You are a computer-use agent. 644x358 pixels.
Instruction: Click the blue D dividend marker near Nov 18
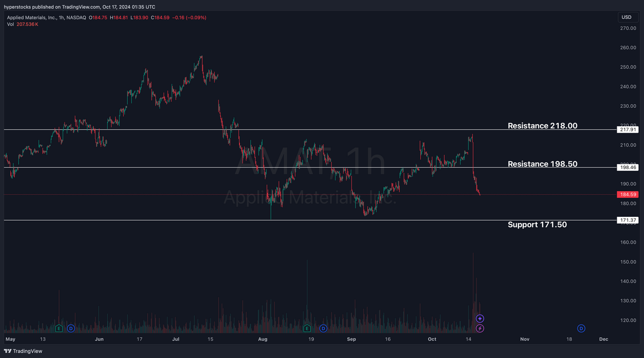(x=581, y=328)
